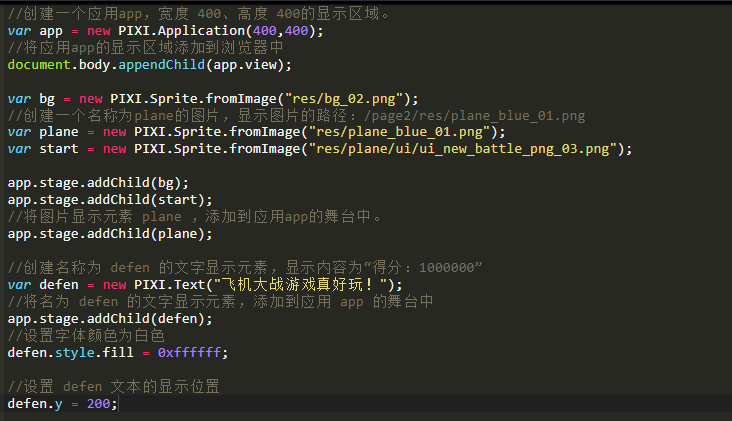Click the line 'app.stage.addChild(start);'

point(110,200)
